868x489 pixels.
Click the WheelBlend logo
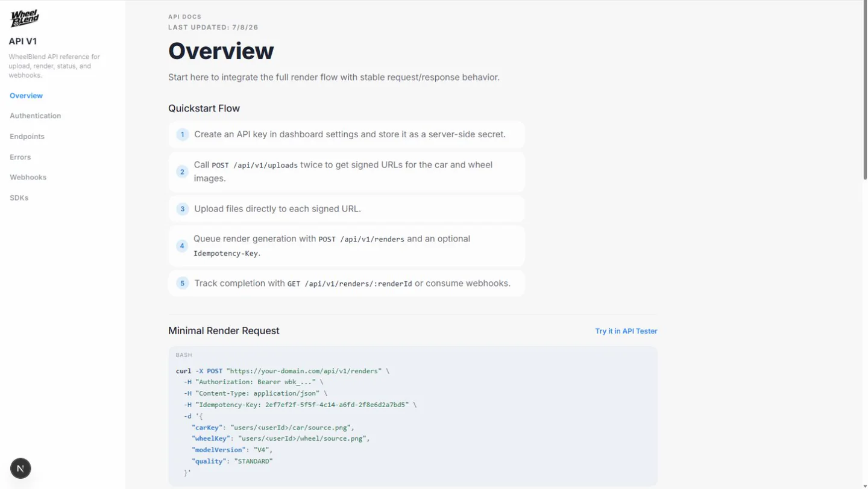click(25, 18)
